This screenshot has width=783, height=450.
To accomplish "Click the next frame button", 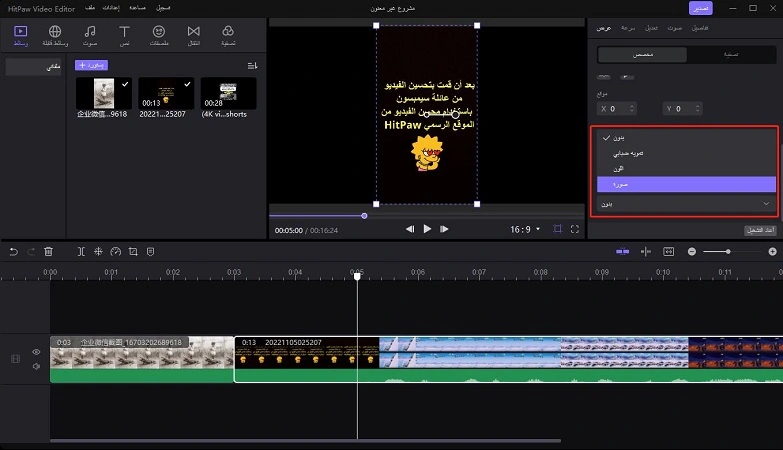I will pos(444,229).
